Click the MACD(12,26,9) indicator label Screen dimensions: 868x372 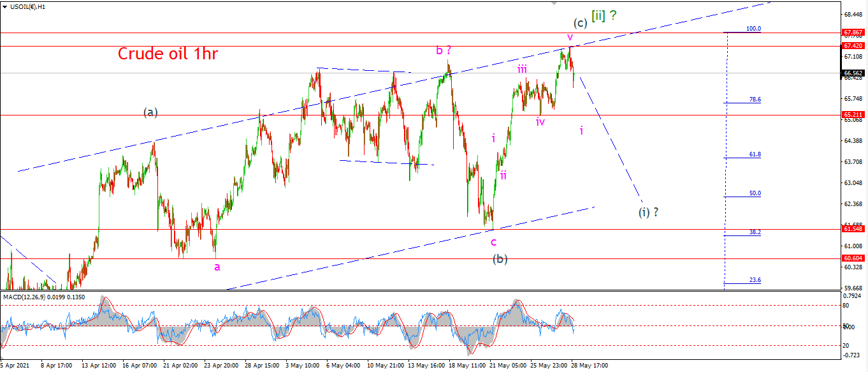(x=24, y=297)
